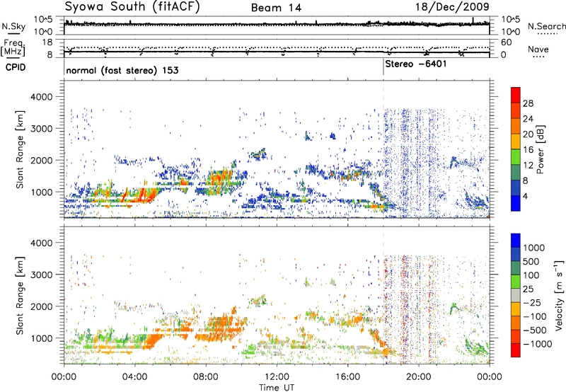The image size is (566, 392).
Task: Click the 4000 km tick of power panel
Action: pos(42,97)
